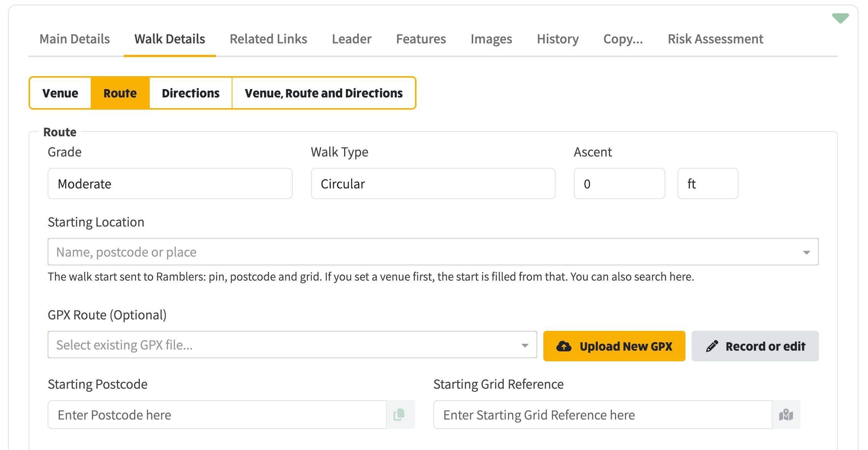The image size is (868, 450).
Task: Go to the Leader tab
Action: click(351, 39)
